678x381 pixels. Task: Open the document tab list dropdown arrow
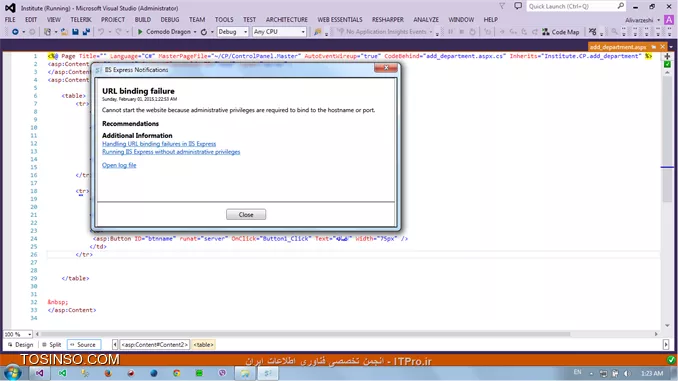click(671, 47)
